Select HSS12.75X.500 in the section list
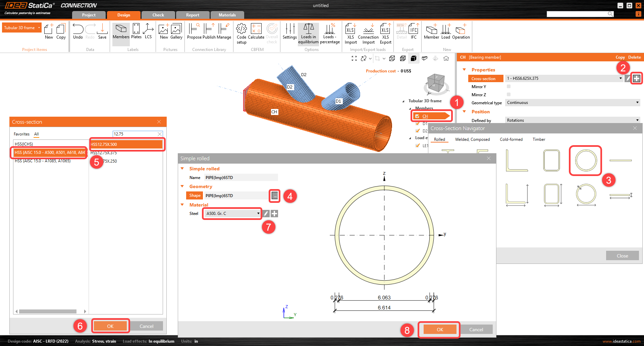Image resolution: width=644 pixels, height=346 pixels. tap(126, 145)
